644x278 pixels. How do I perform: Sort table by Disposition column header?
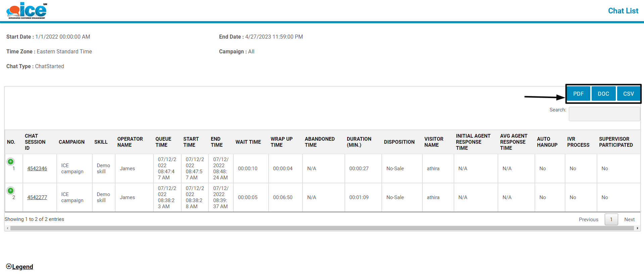tap(399, 142)
